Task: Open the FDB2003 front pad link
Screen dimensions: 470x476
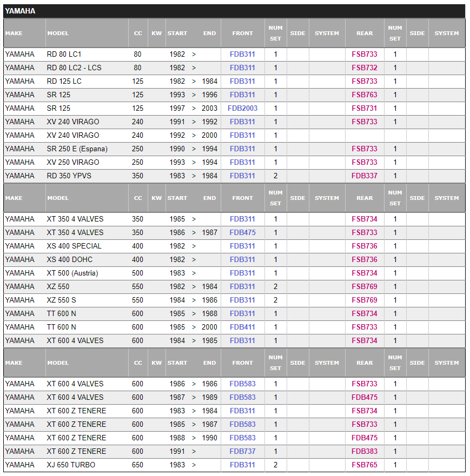Action: pyautogui.click(x=242, y=109)
